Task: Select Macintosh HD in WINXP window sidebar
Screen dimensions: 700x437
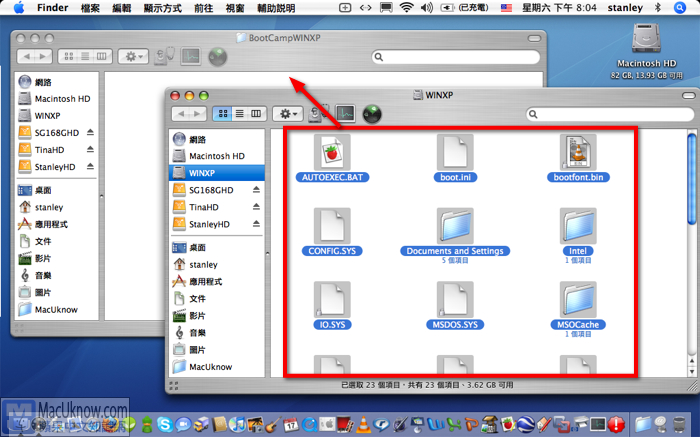Action: coord(217,156)
